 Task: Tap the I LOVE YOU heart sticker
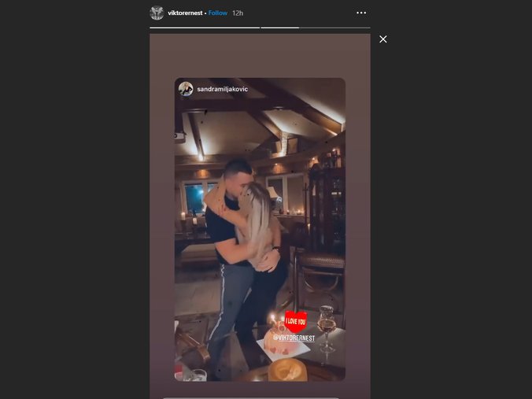tap(296, 321)
